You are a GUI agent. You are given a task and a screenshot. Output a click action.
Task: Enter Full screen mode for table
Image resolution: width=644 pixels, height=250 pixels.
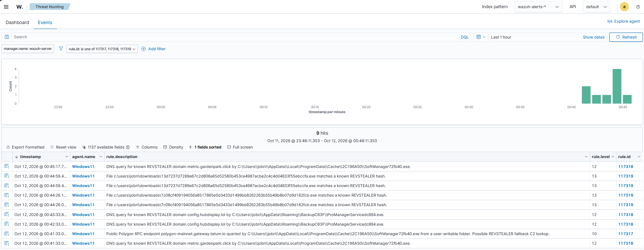pos(240,147)
